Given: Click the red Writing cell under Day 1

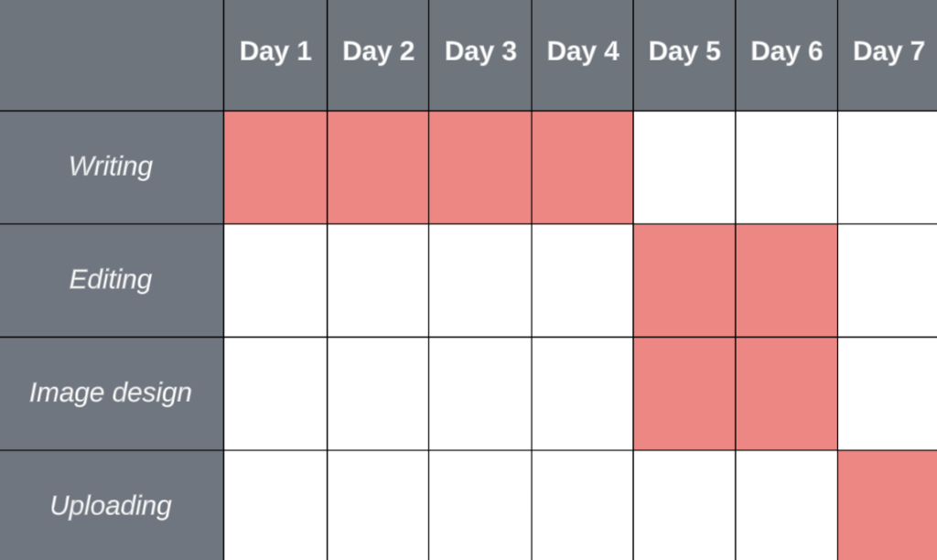Looking at the screenshot, I should click(275, 167).
